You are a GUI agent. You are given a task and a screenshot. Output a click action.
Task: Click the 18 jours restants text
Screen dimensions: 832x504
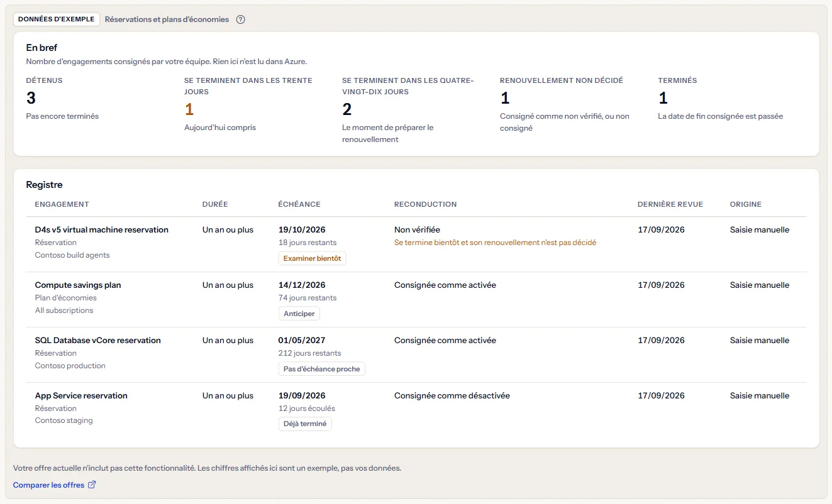pyautogui.click(x=308, y=243)
